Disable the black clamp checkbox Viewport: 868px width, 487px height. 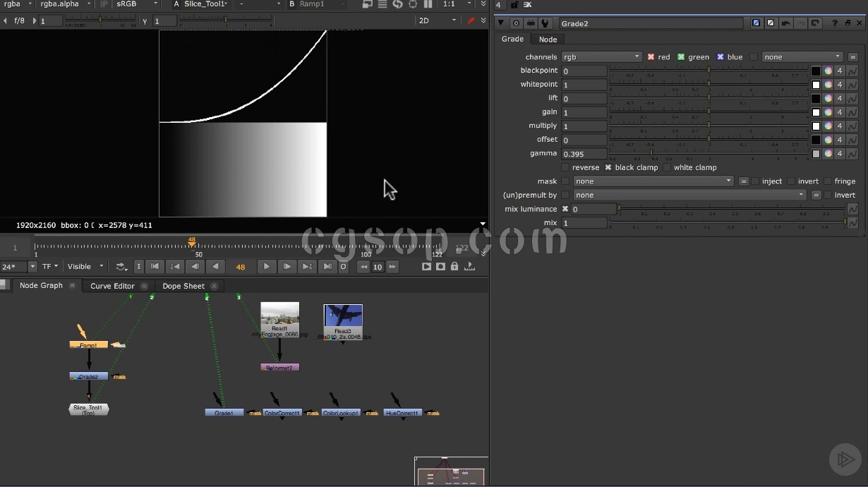click(x=608, y=168)
